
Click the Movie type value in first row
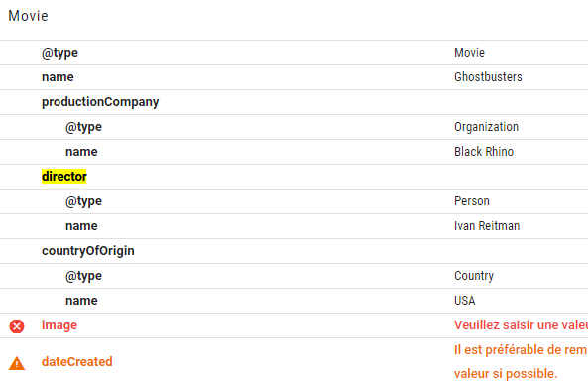click(x=469, y=53)
